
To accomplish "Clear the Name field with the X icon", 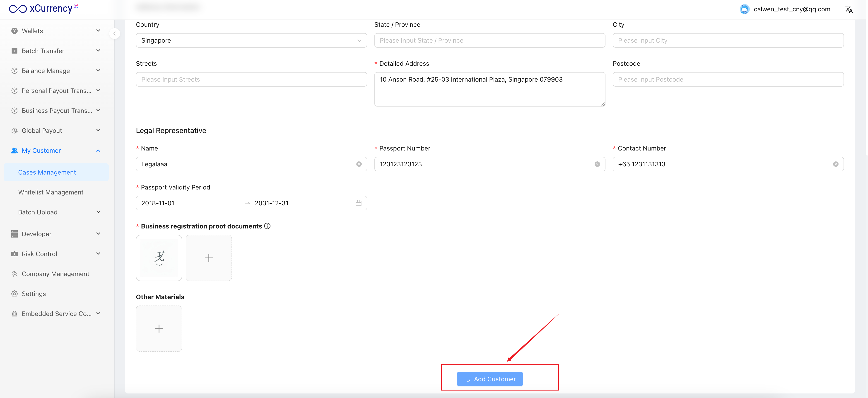I will (x=359, y=164).
